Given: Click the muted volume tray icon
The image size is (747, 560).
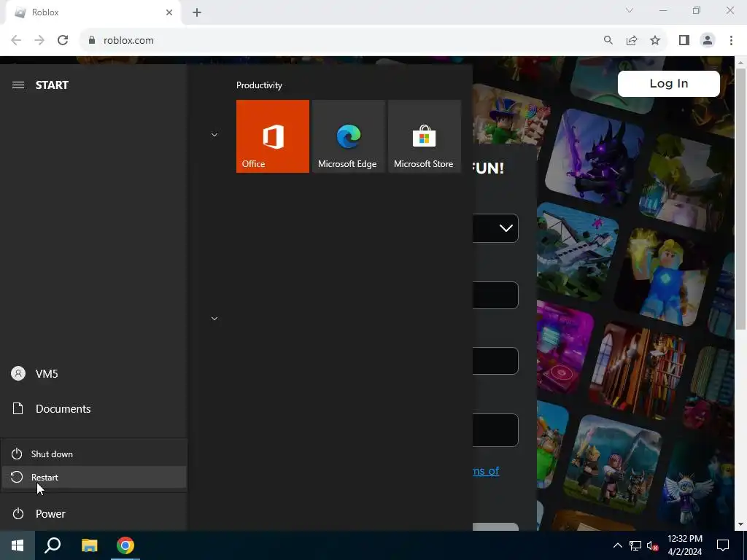Looking at the screenshot, I should [652, 545].
